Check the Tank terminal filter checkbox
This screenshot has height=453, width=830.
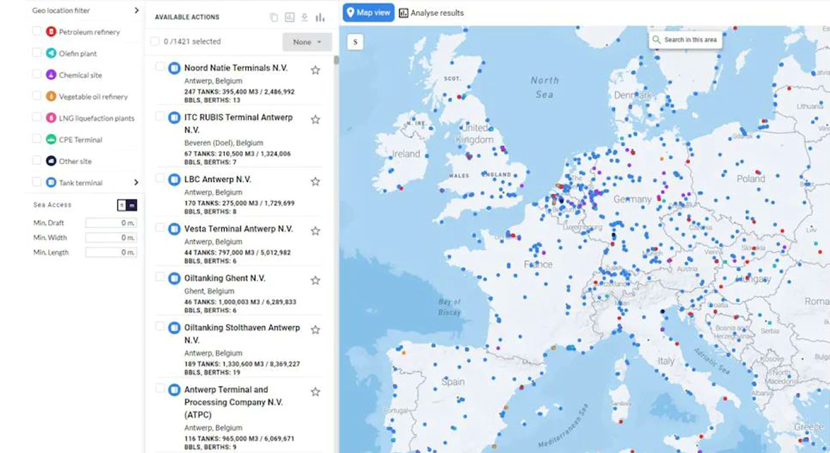[37, 182]
